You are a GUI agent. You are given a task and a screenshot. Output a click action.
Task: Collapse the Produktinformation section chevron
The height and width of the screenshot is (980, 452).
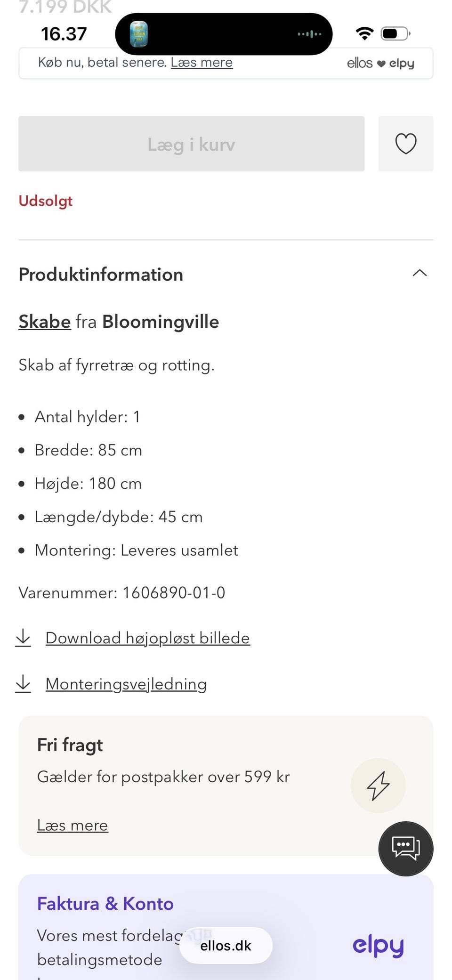(420, 273)
